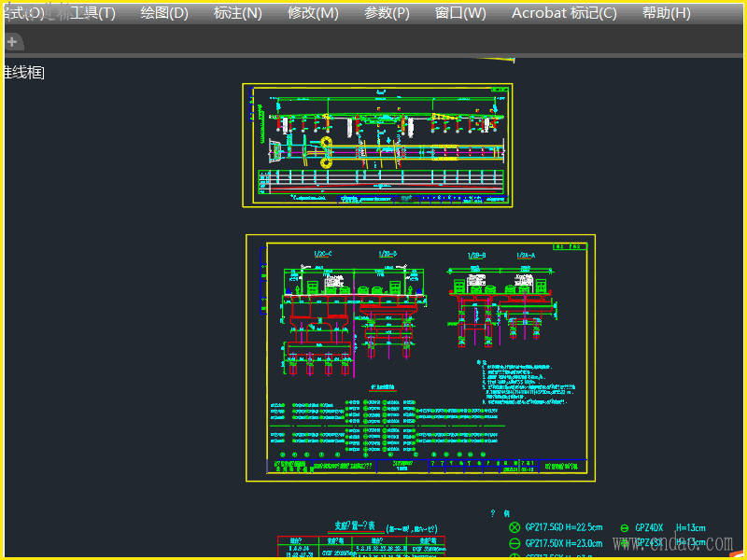Image resolution: width=747 pixels, height=560 pixels.
Task: Click the GPZ17.5DX H=23.0cm legend text
Action: pos(564,543)
